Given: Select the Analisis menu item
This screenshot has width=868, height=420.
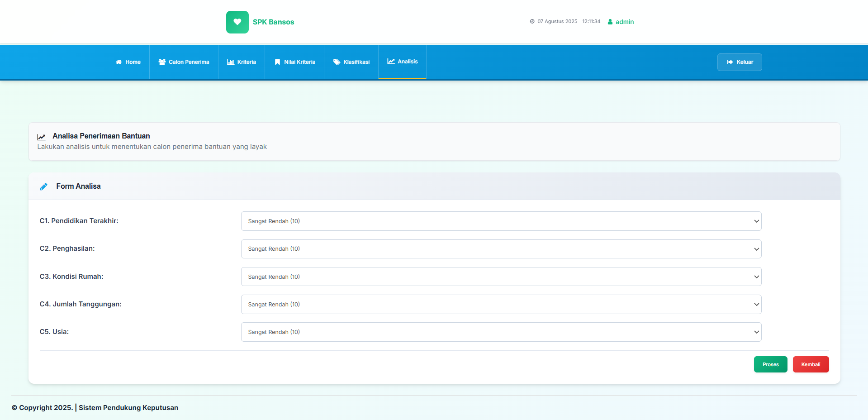Looking at the screenshot, I should point(402,62).
